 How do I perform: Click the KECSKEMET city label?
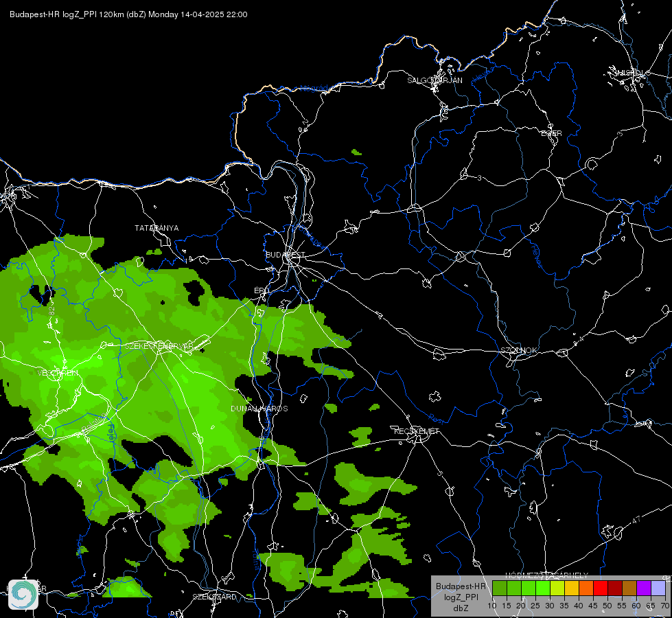pos(417,431)
